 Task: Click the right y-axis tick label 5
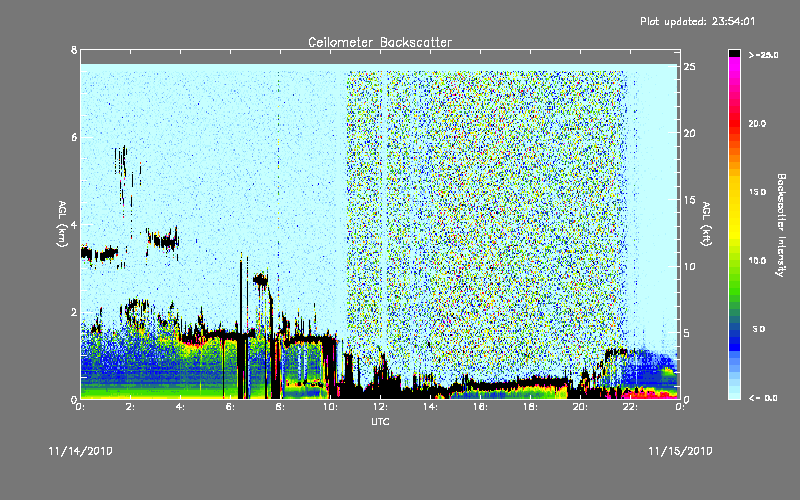687,333
